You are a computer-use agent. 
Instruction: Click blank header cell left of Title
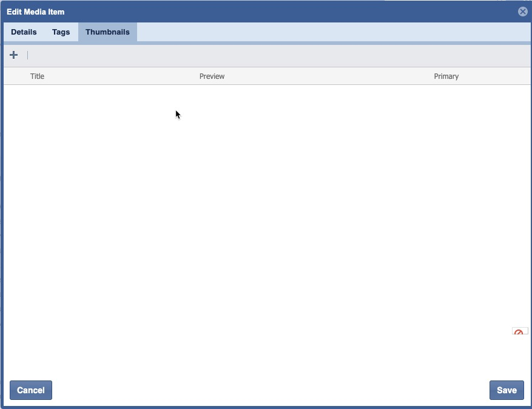(x=16, y=76)
